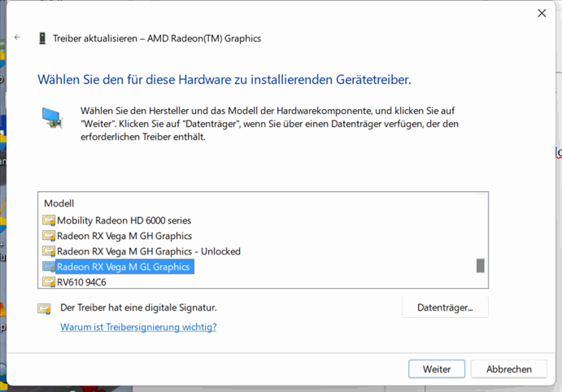Viewport: 562px width, 392px height.
Task: Choose Radeon RX Vega M GH Graphics - Unlocked
Action: tap(148, 251)
